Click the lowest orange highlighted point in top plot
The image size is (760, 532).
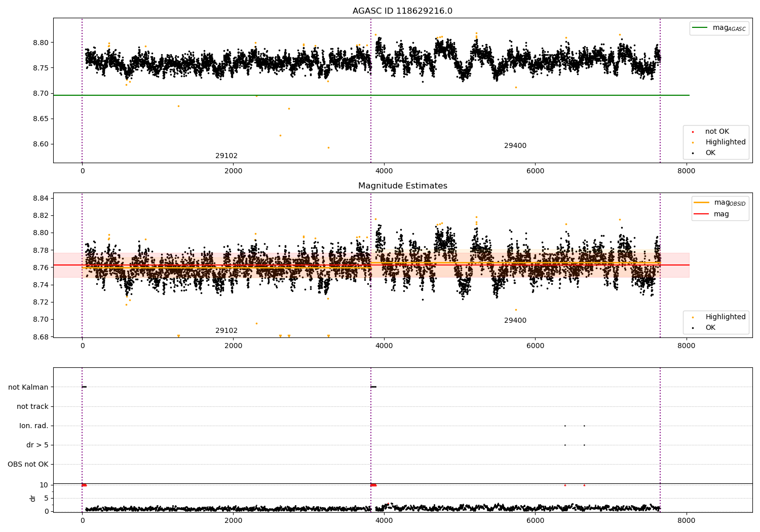pyautogui.click(x=328, y=148)
